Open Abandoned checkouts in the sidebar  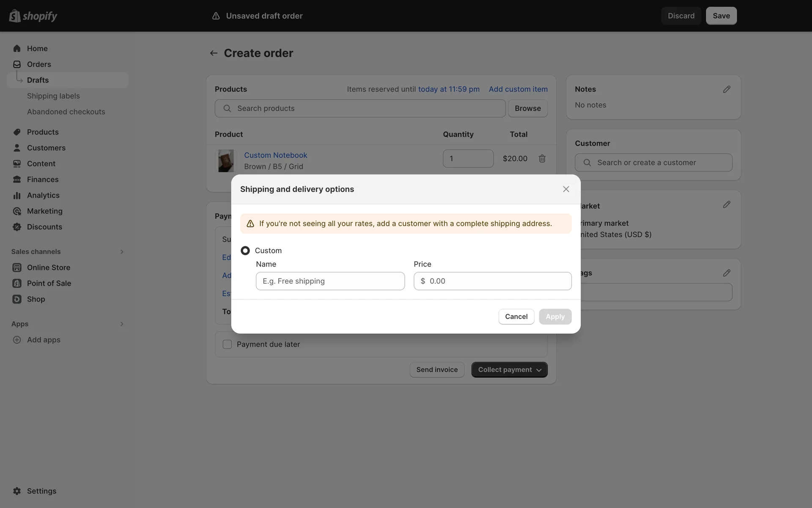66,112
